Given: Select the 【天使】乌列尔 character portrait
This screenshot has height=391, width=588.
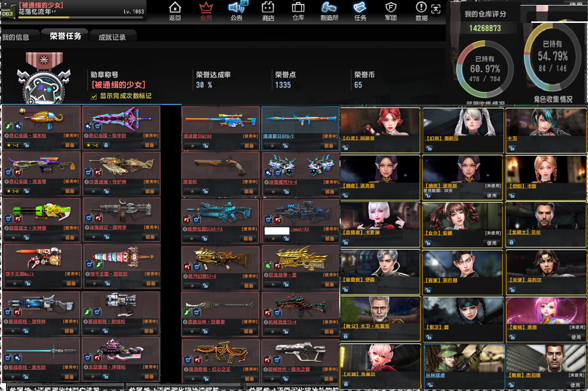Looking at the screenshot, I should click(546, 263).
